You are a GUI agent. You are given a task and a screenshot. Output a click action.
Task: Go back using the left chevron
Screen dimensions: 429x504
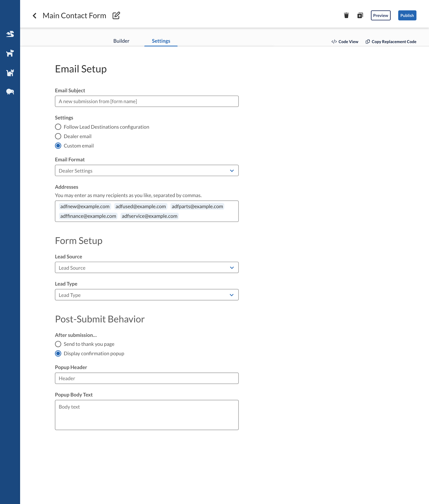[35, 16]
